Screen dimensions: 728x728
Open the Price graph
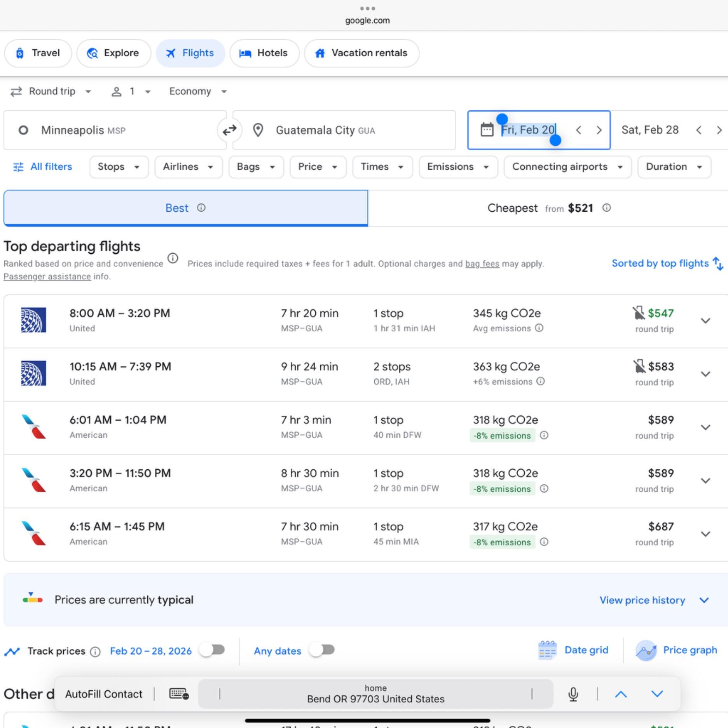[676, 650]
